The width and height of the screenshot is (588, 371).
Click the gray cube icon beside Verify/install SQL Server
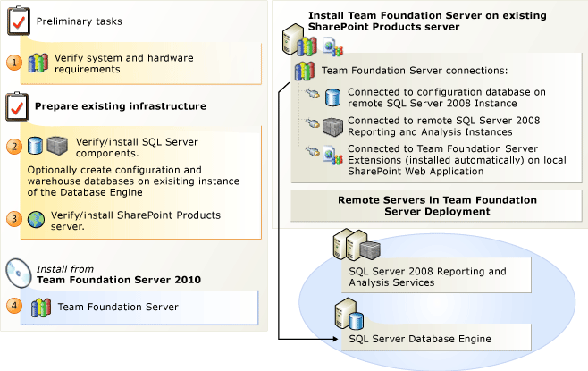click(x=57, y=146)
